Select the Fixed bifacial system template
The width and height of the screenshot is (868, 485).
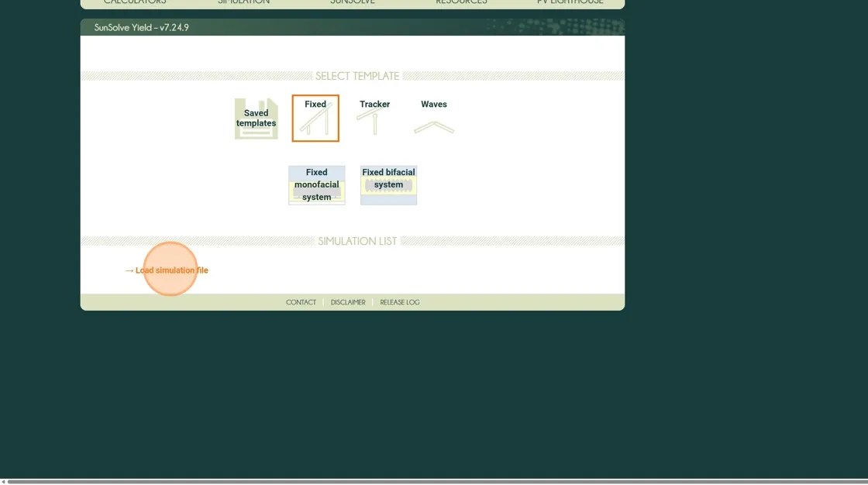pyautogui.click(x=388, y=185)
